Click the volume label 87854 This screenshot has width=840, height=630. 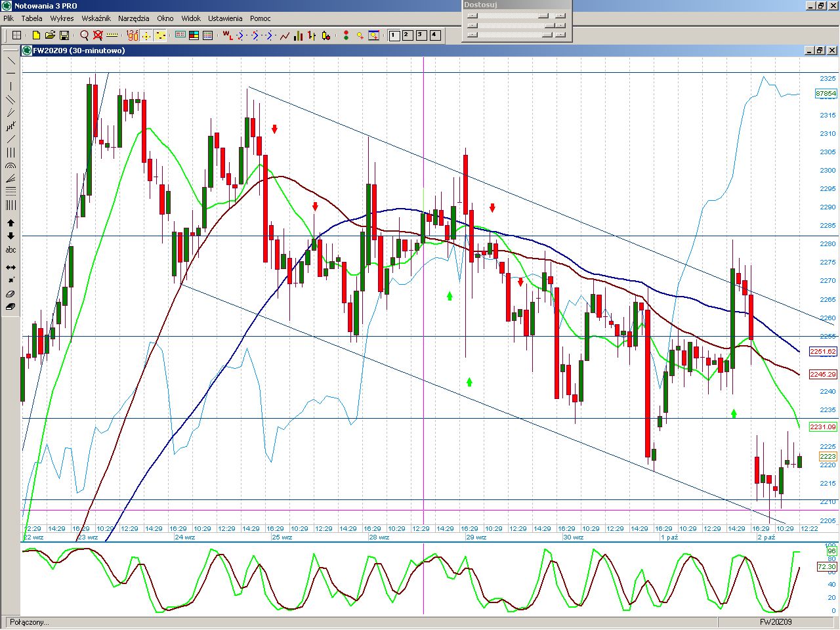826,94
